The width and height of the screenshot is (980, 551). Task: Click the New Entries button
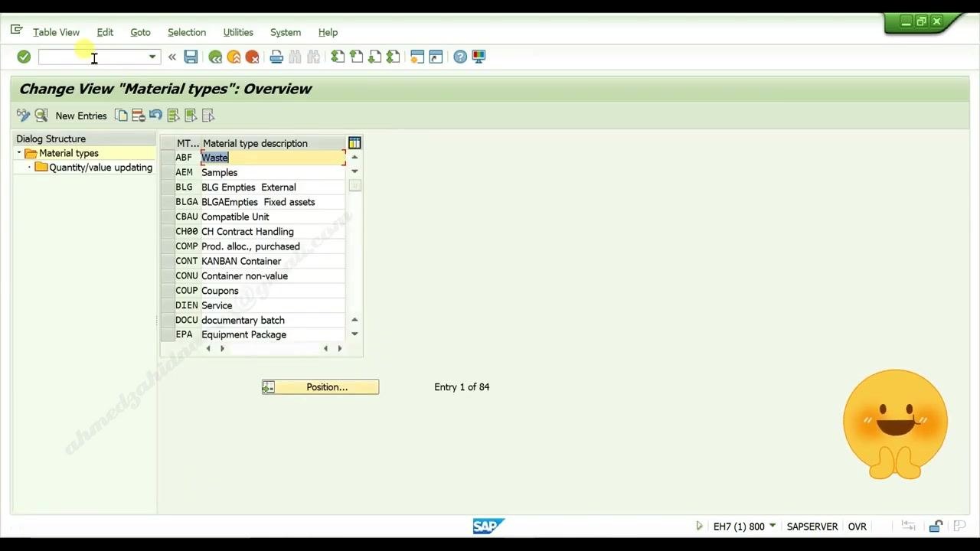[x=81, y=116]
